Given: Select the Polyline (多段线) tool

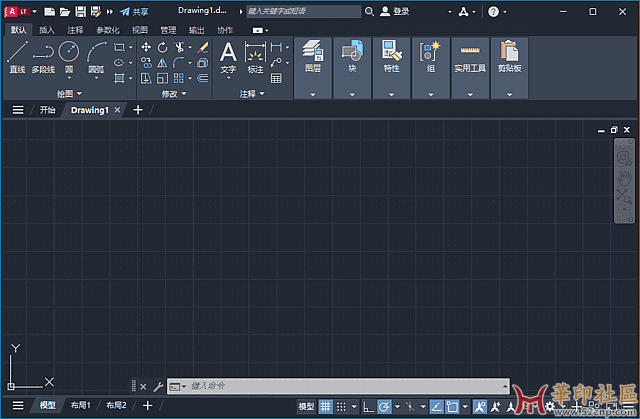Looking at the screenshot, I should pyautogui.click(x=43, y=54).
